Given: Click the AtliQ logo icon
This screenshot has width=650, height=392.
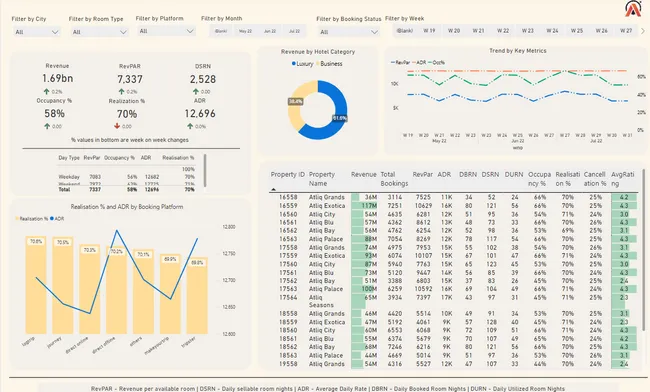Looking at the screenshot, I should 633,9.
